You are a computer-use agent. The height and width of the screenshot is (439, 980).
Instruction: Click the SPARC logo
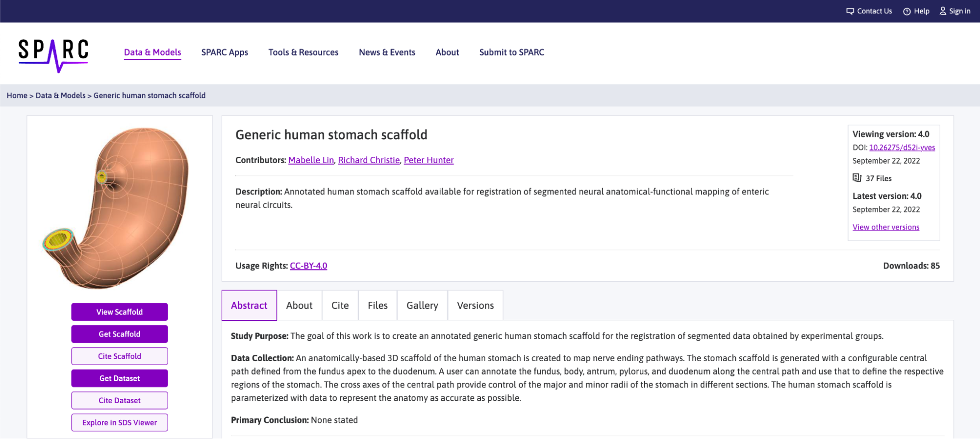(x=53, y=55)
